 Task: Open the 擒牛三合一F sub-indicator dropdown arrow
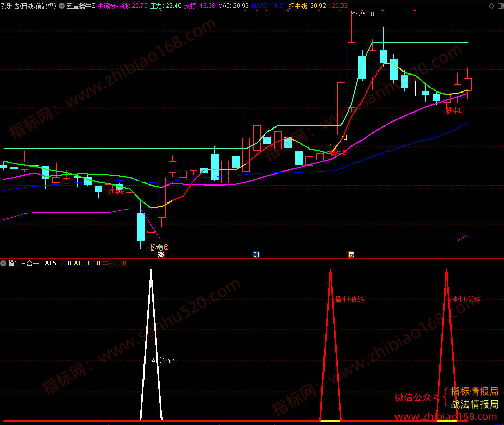click(3, 263)
